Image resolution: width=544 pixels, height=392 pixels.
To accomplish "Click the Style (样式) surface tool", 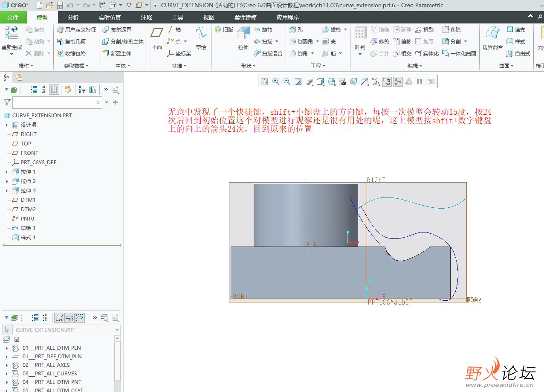I will tap(516, 42).
